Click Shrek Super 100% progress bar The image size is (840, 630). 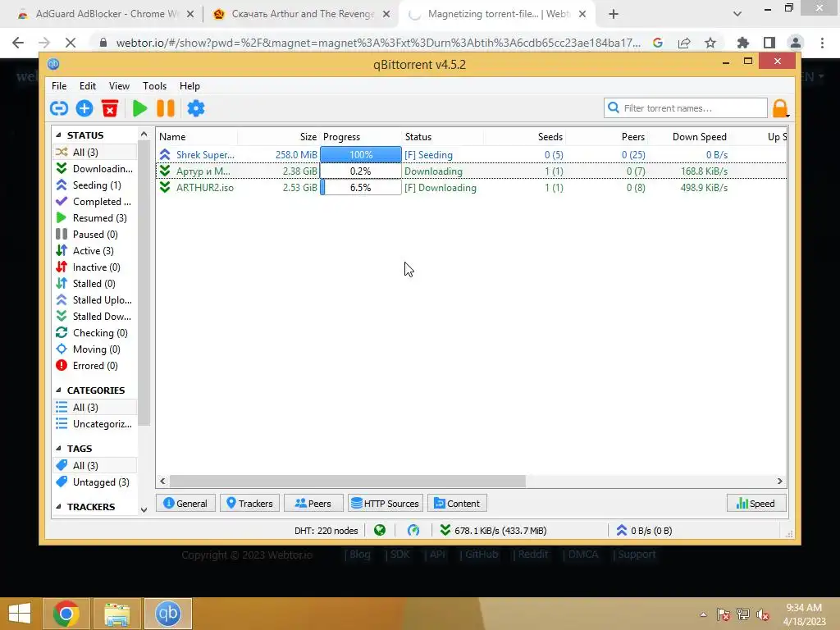click(x=361, y=155)
